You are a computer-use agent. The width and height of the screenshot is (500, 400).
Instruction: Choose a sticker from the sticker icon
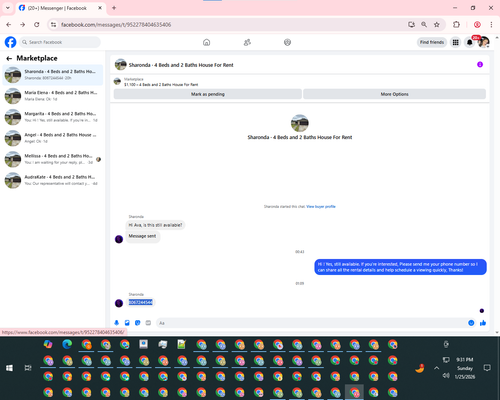[138, 323]
